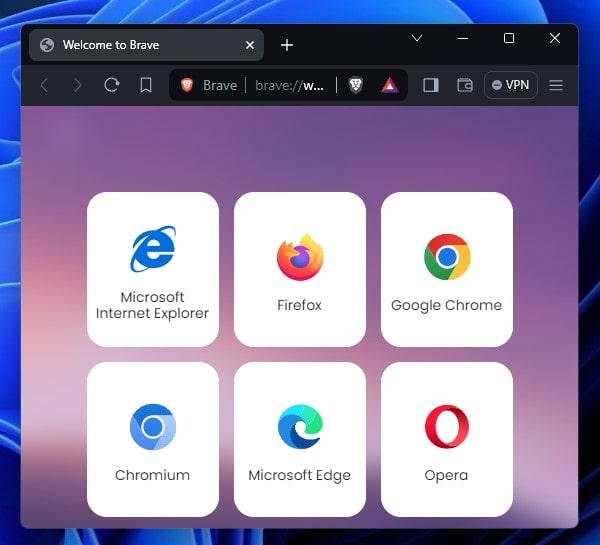The width and height of the screenshot is (600, 545).
Task: Click the Firefox logo icon
Action: pyautogui.click(x=300, y=257)
